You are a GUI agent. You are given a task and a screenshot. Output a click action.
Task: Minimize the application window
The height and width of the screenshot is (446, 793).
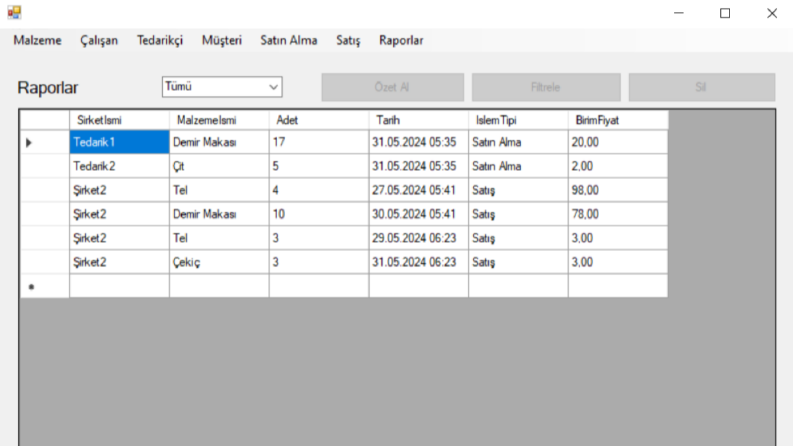[x=679, y=13]
